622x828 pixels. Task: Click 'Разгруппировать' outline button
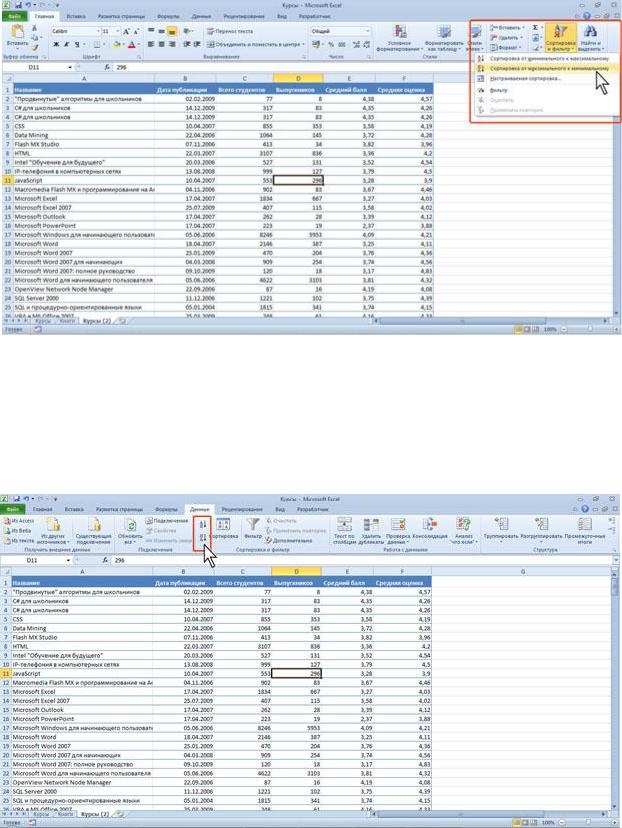pos(541,531)
